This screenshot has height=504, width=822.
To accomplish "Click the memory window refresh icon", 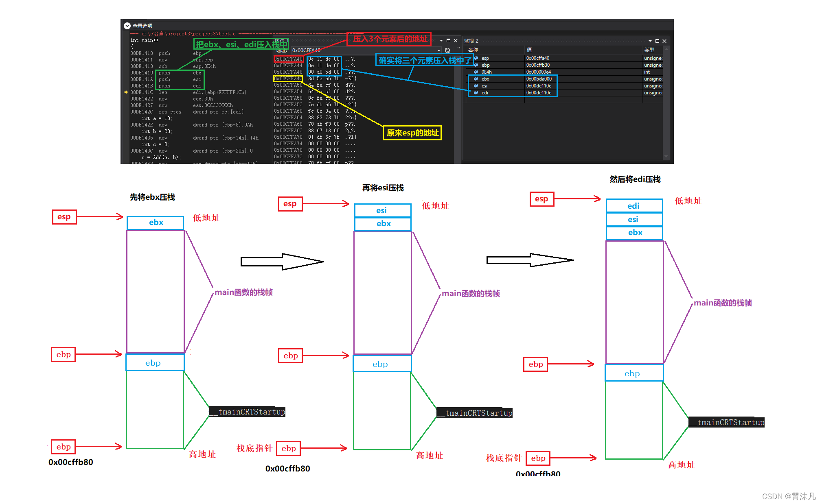I will click(447, 50).
